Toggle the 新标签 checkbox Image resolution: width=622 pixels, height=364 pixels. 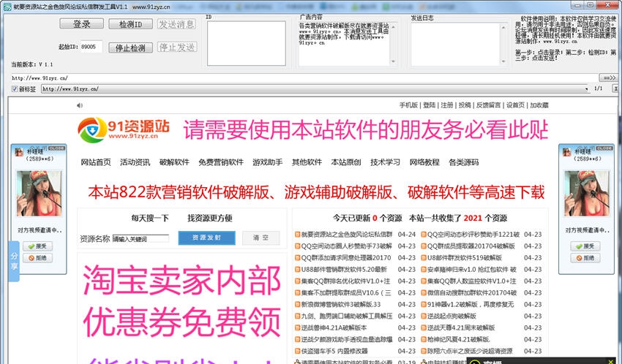point(15,89)
